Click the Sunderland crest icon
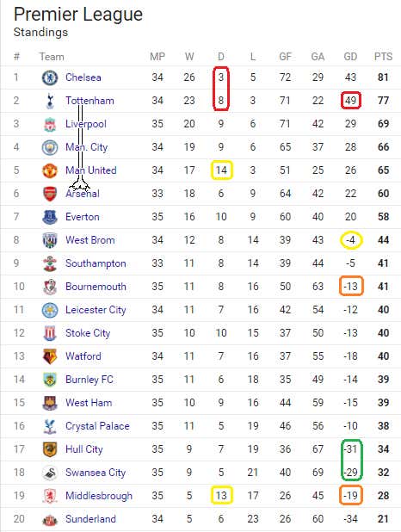The image size is (401, 532). 50,519
